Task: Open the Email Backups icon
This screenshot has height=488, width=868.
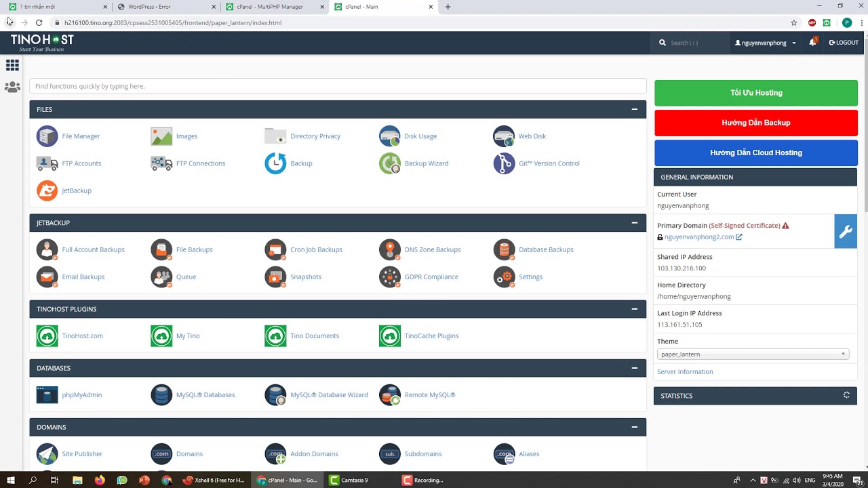Action: tap(47, 277)
